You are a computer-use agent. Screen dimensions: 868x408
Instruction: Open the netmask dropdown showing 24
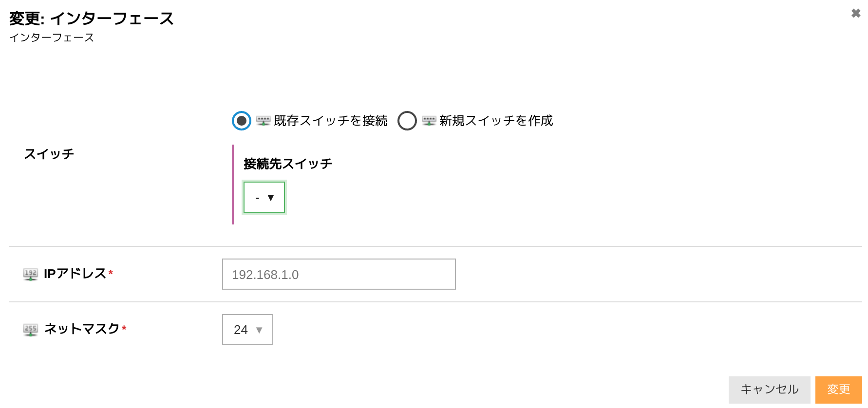247,330
